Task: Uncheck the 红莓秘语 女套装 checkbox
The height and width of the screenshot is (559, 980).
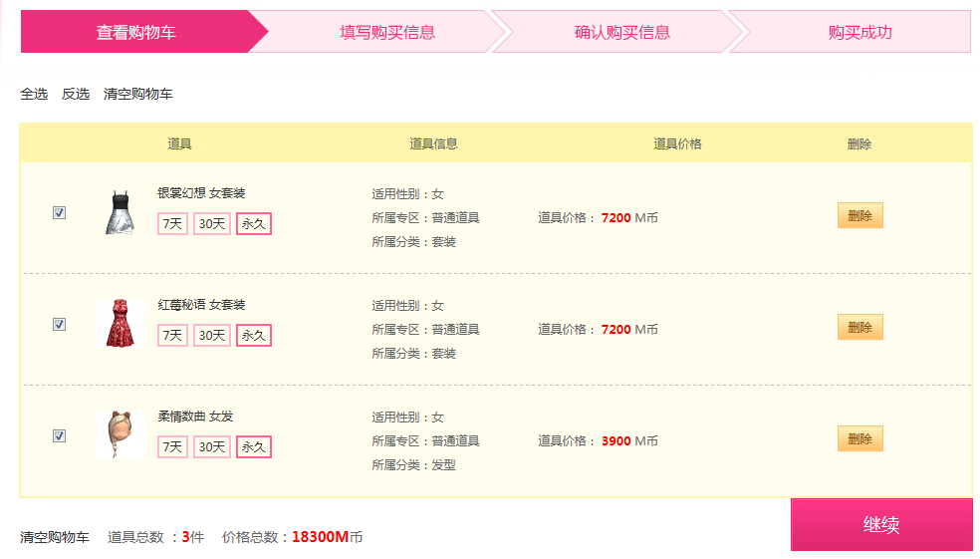Action: coord(60,324)
